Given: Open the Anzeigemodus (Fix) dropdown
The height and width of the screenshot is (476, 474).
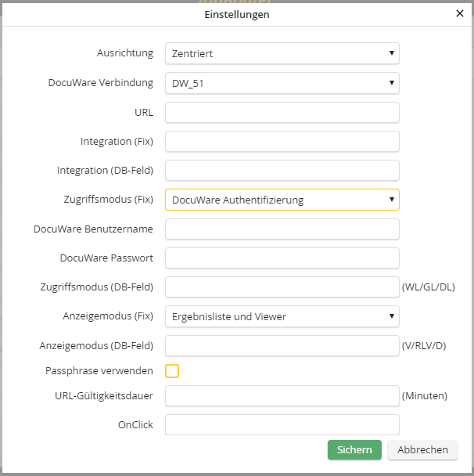Looking at the screenshot, I should (282, 316).
